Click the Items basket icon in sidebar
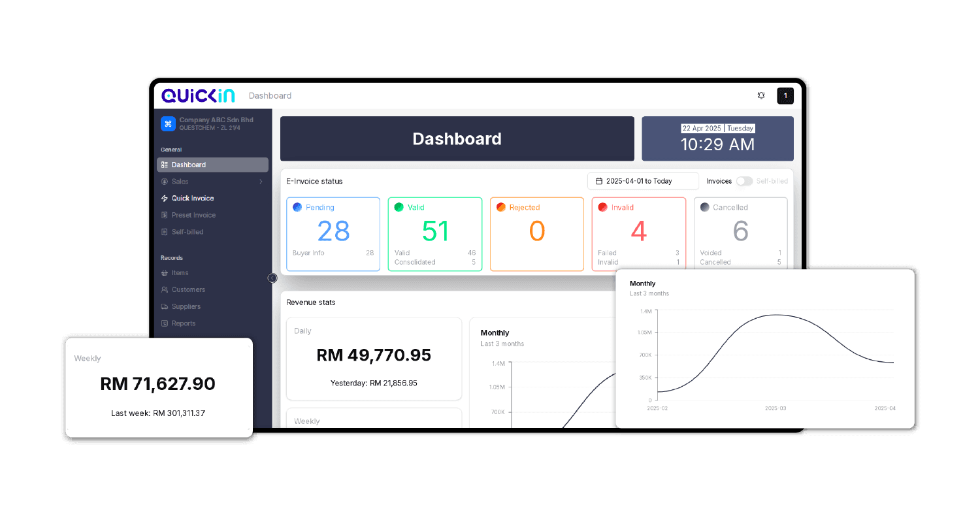Viewport: 980px width, 520px height. [x=165, y=273]
